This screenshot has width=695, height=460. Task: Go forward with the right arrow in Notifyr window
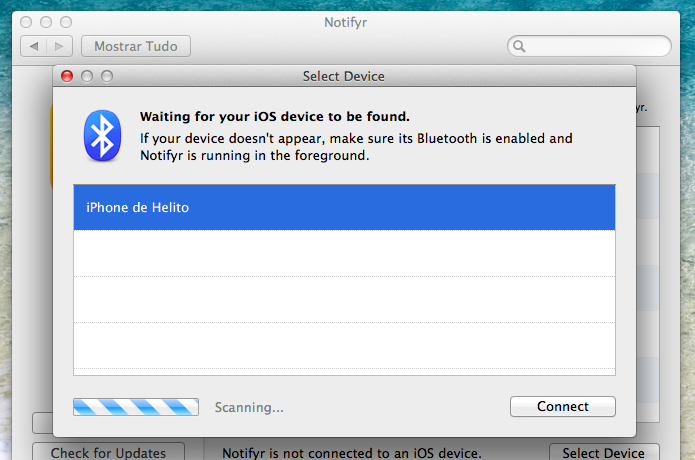(59, 46)
